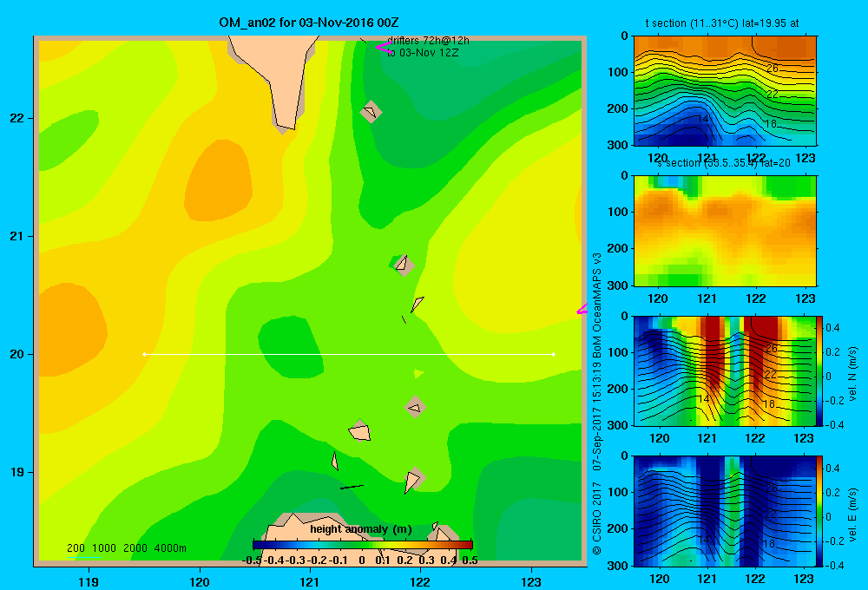Click the orange high-anomaly blob near 21.5N 120E
The width and height of the screenshot is (868, 590).
point(219,180)
